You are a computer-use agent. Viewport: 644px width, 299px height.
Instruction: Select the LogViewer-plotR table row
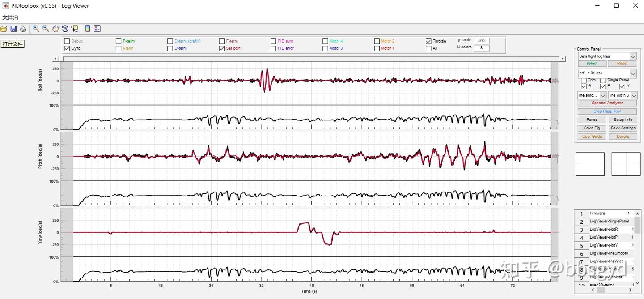[604, 230]
